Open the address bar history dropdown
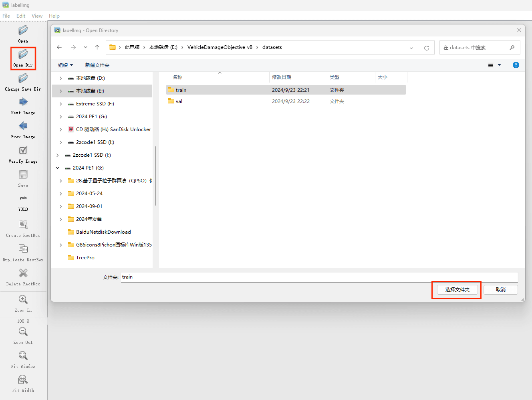The width and height of the screenshot is (532, 400). pyautogui.click(x=411, y=48)
